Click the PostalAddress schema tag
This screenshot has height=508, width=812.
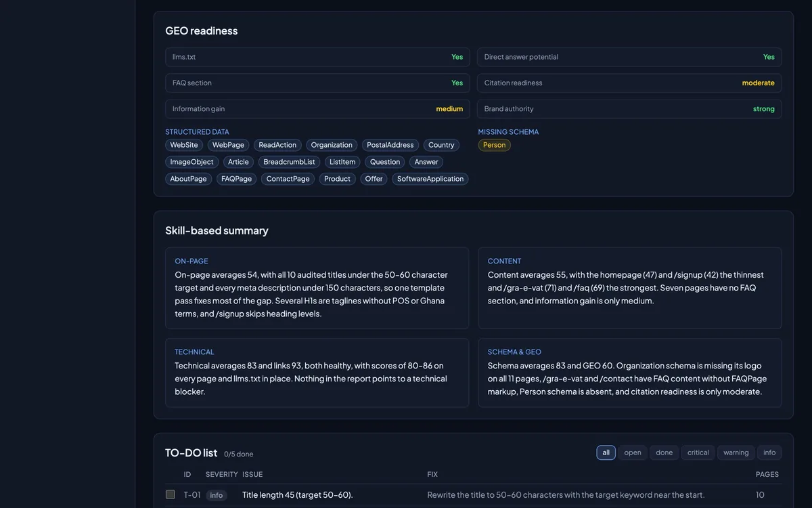pyautogui.click(x=390, y=145)
